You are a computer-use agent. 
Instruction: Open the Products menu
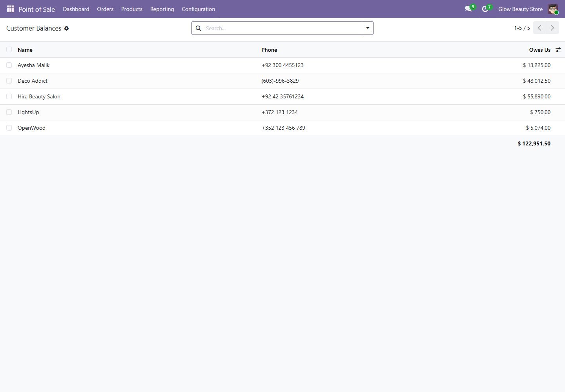pos(132,9)
